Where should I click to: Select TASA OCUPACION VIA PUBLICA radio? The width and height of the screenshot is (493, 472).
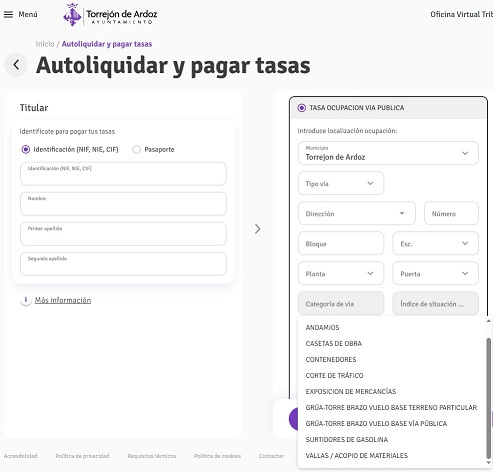(x=301, y=108)
